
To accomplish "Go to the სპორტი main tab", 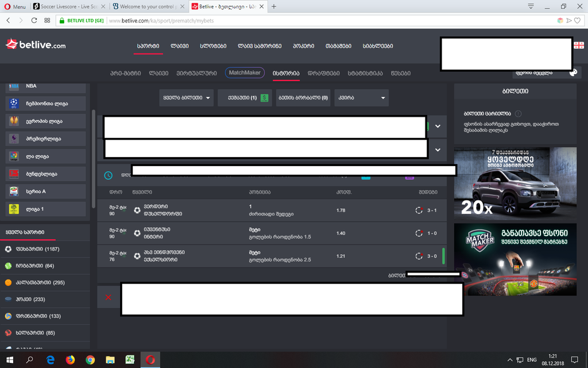I will click(148, 46).
